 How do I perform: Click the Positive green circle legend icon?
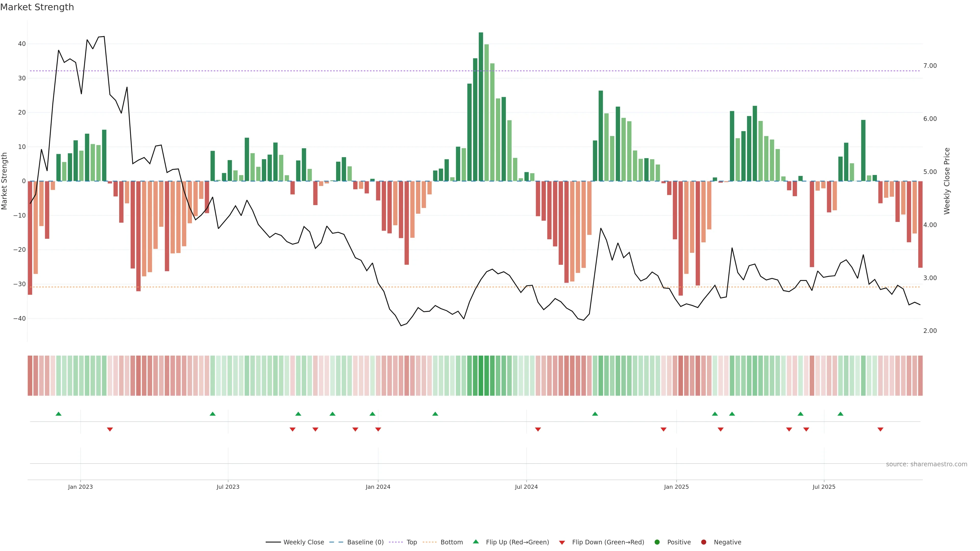(x=657, y=542)
